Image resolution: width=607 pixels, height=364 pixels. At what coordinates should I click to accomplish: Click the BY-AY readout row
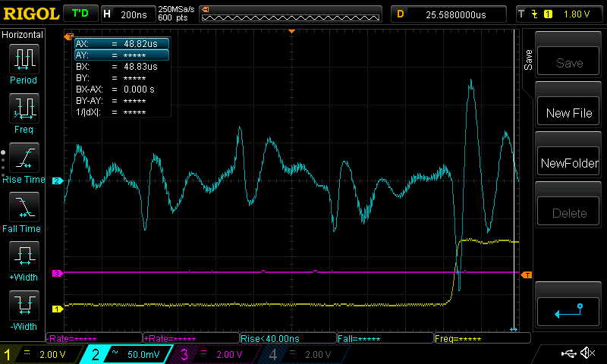(x=111, y=101)
